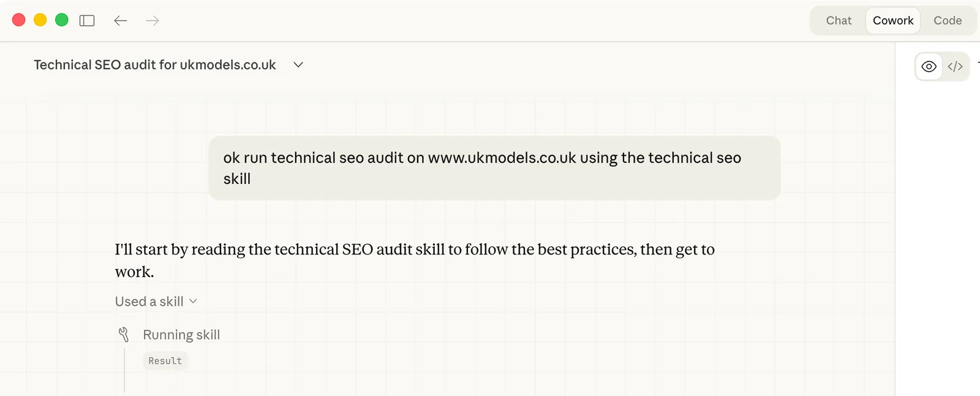Go back with the left arrow
This screenshot has width=980, height=396.
pyautogui.click(x=121, y=20)
